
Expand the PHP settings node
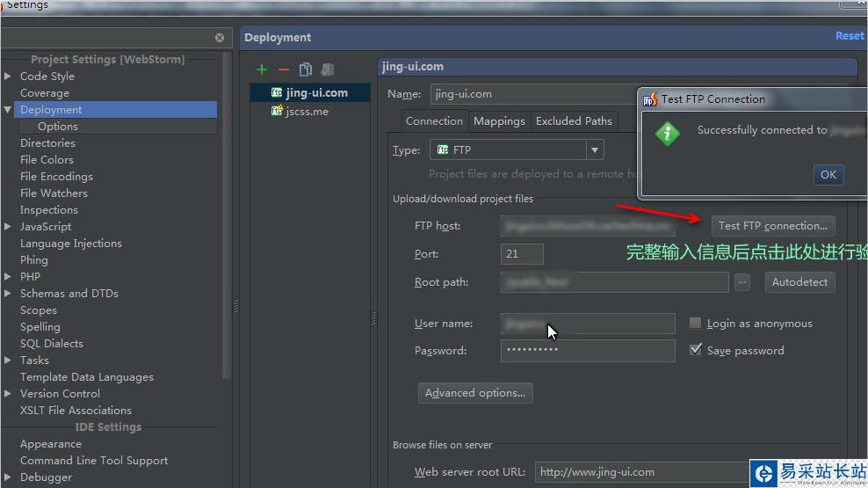pos(8,276)
